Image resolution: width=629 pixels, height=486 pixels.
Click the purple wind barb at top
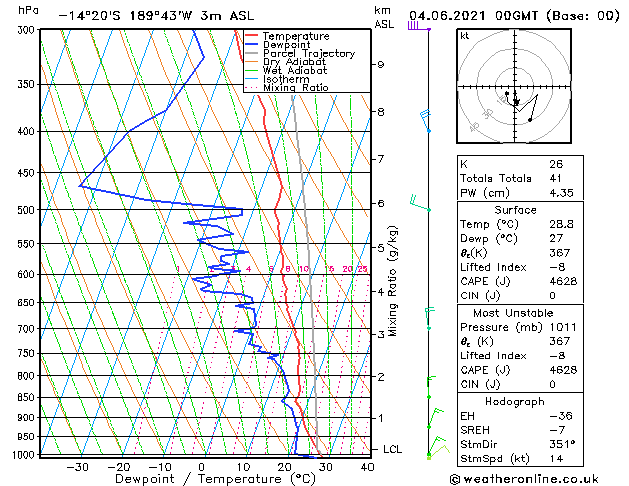click(419, 26)
